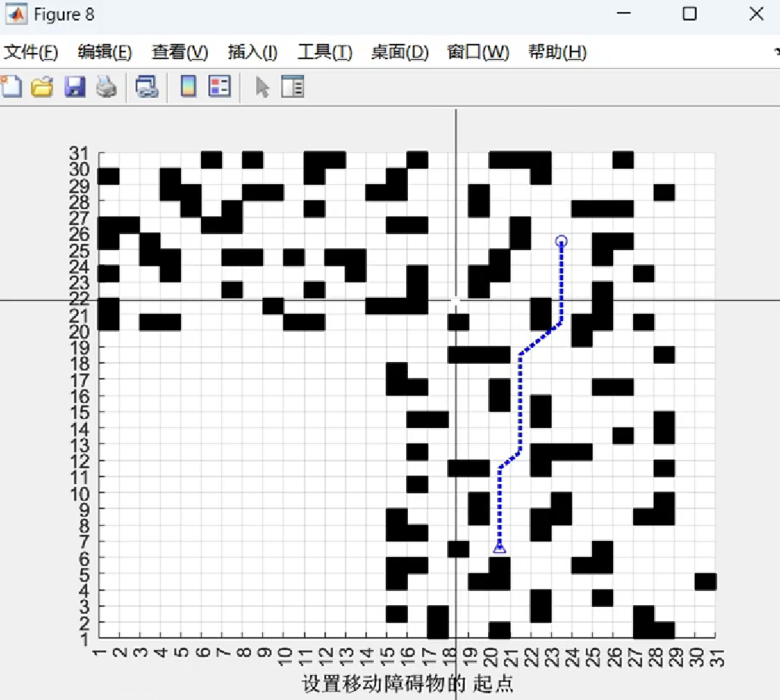Maximize the Figure 8 window

pos(690,14)
